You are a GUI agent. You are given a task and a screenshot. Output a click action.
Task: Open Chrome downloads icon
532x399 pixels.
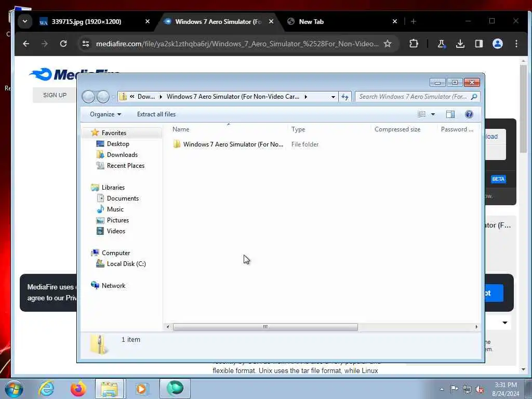click(x=460, y=44)
